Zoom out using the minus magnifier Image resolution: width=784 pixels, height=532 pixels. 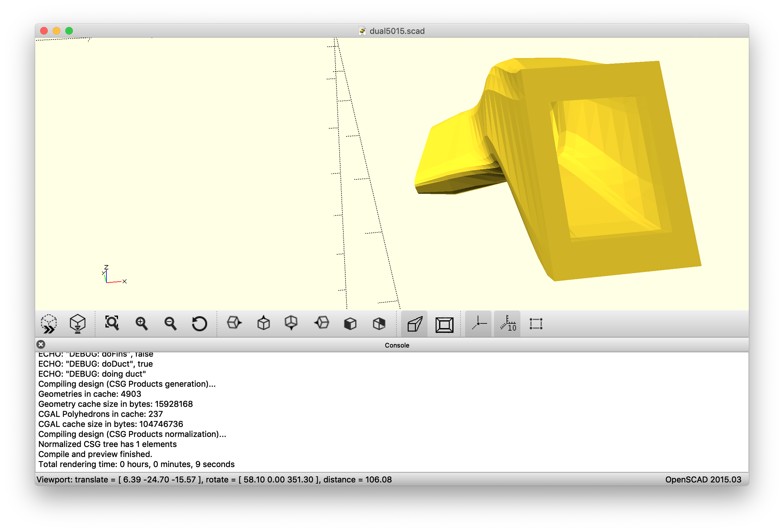pos(170,324)
